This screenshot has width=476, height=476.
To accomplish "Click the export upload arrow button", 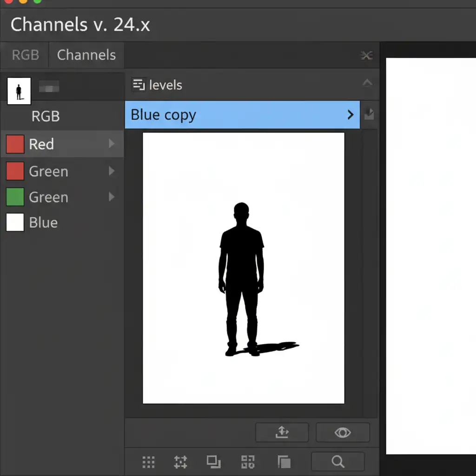I will 282,432.
